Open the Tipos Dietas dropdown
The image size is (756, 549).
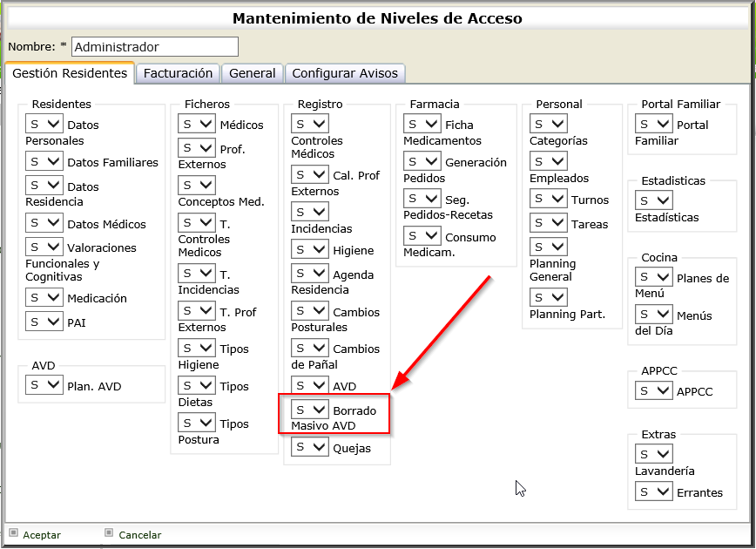pos(197,386)
